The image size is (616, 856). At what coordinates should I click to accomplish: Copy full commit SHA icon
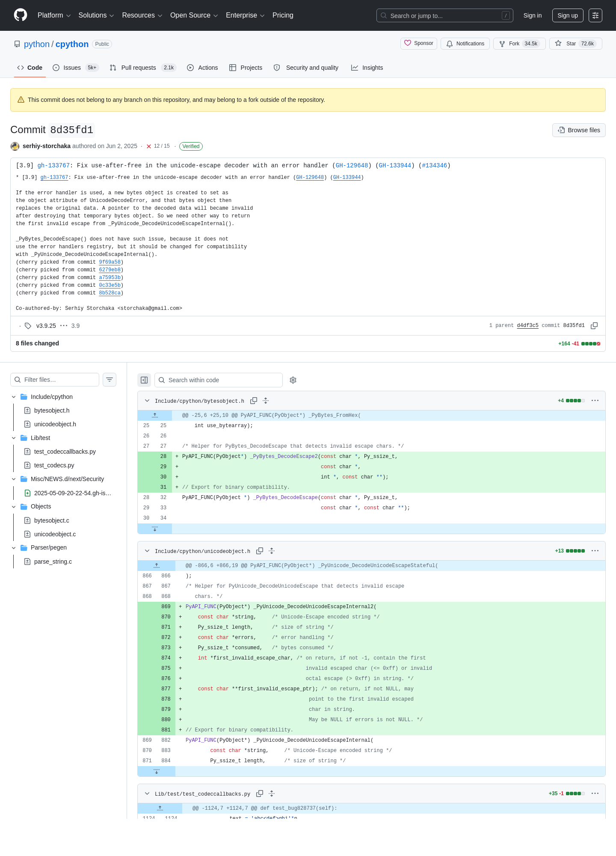point(594,326)
